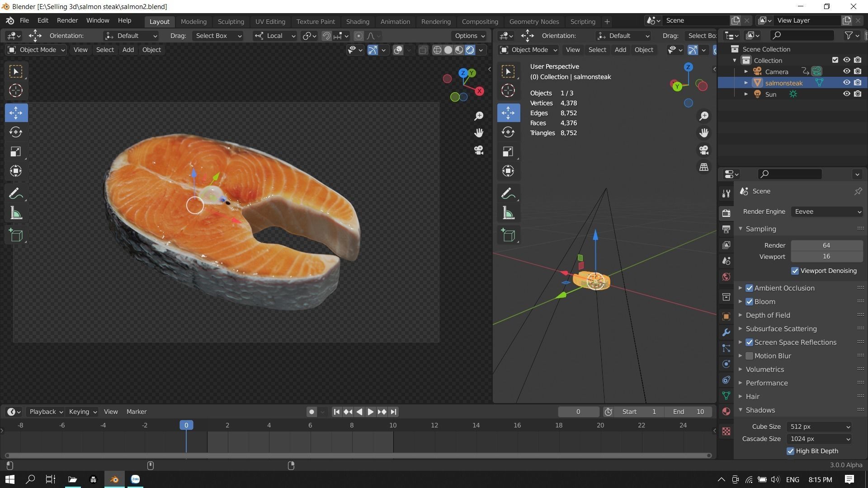Open the File menu
This screenshot has height=488, width=868.
24,21
